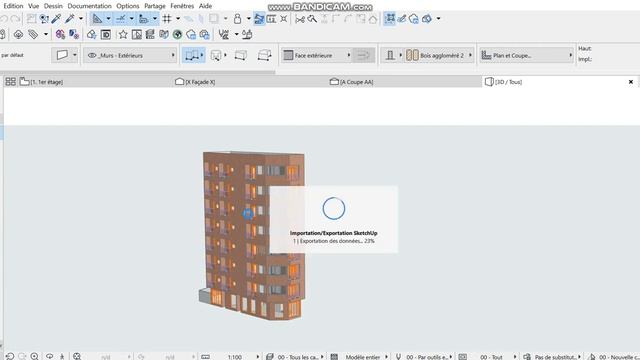Click the cloud upload teamwork icon
The height and width of the screenshot is (360, 640).
tap(18, 34)
